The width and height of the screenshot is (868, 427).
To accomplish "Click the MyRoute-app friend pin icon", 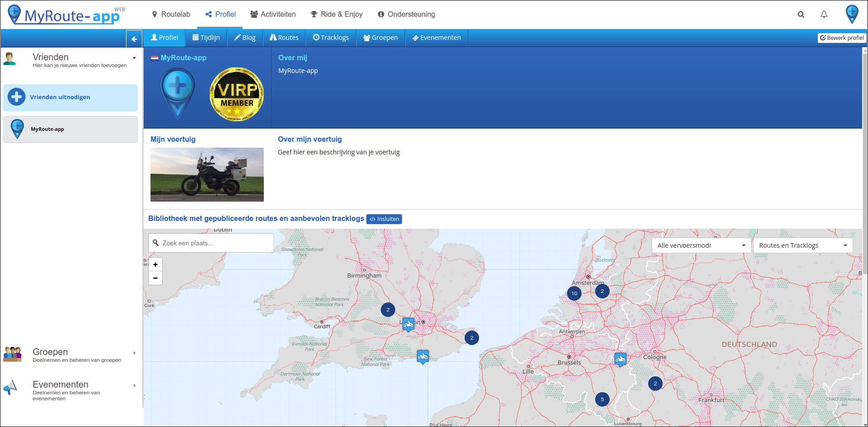I will click(17, 129).
